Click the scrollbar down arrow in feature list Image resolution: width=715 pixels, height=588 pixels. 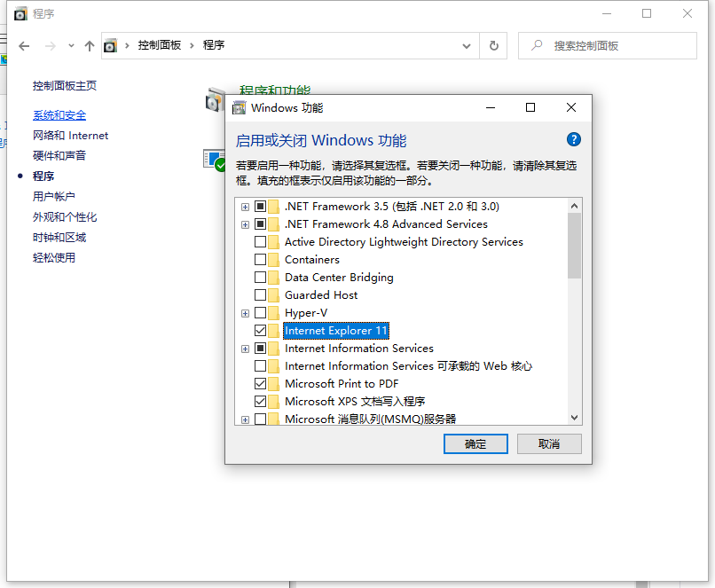pos(573,417)
